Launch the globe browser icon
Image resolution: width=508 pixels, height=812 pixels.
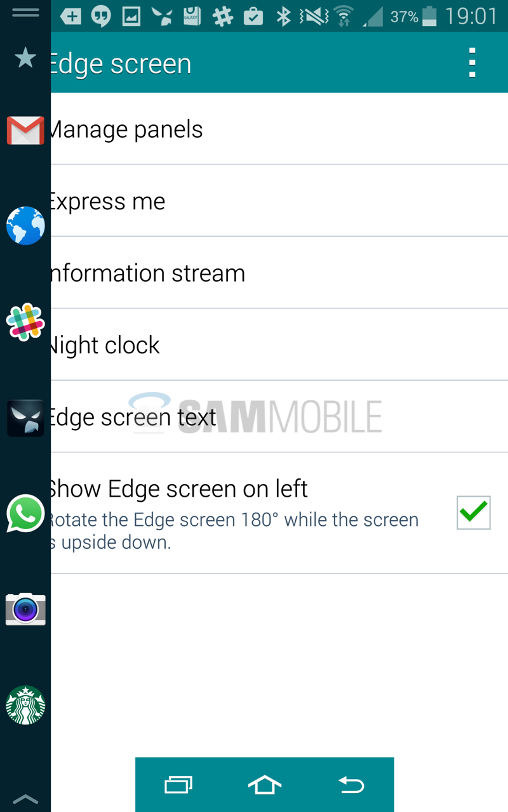[25, 226]
